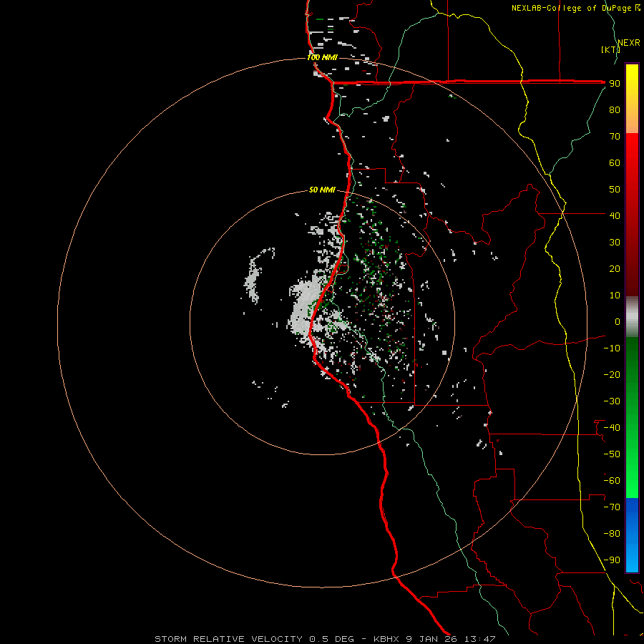Click the "-60" scale value

click(612, 481)
